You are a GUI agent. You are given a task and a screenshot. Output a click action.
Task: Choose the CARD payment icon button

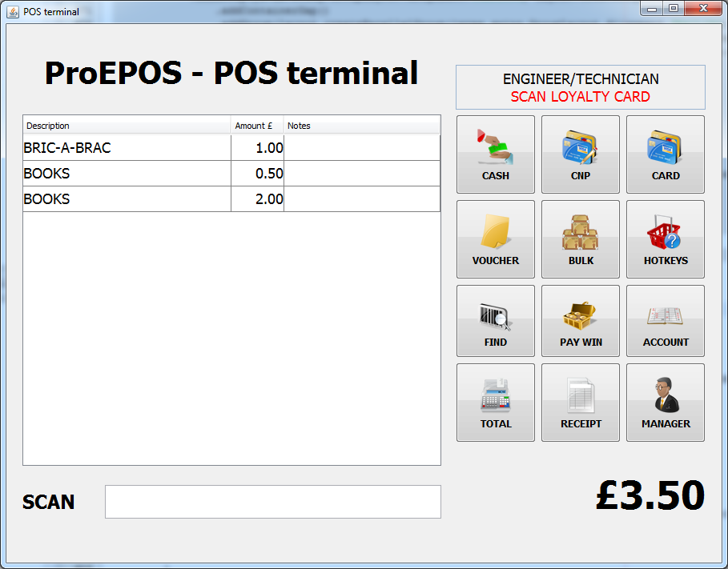pos(665,154)
